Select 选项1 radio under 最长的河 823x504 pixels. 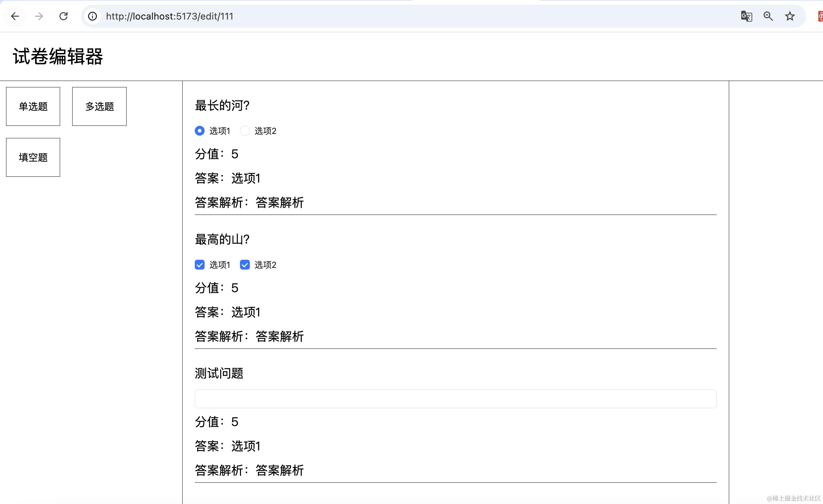pos(200,131)
